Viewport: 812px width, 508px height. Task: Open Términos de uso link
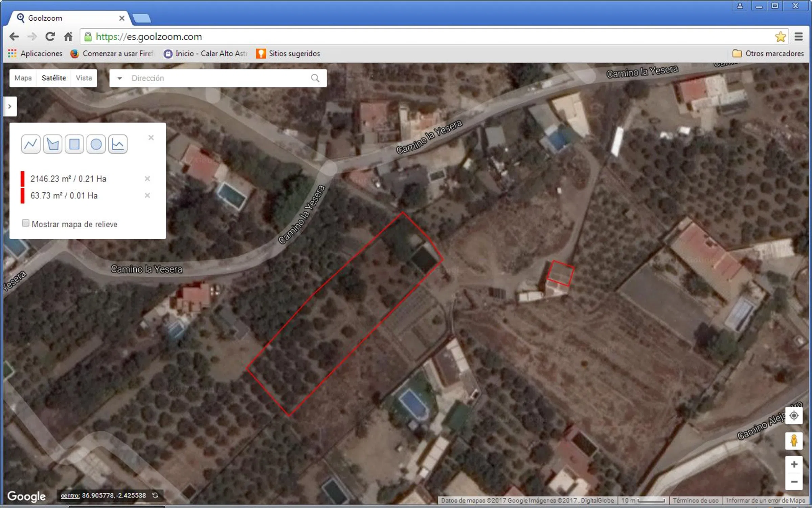pos(695,500)
